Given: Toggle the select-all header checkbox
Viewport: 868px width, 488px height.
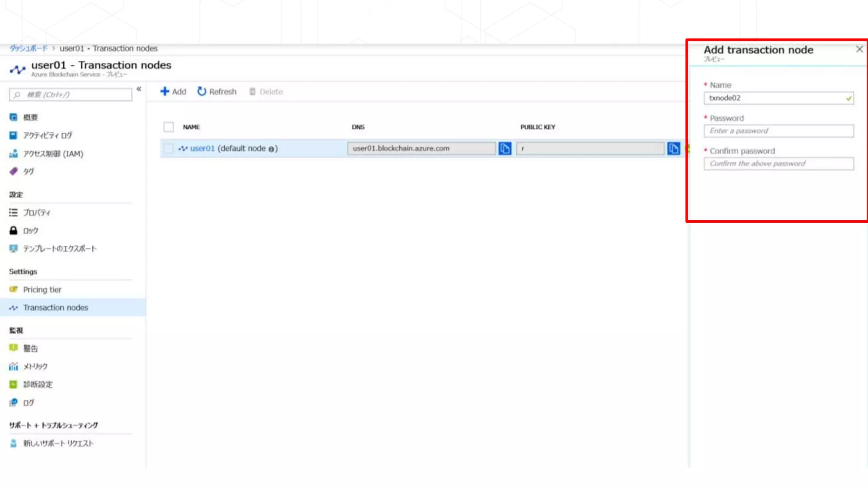Looking at the screenshot, I should click(x=169, y=127).
